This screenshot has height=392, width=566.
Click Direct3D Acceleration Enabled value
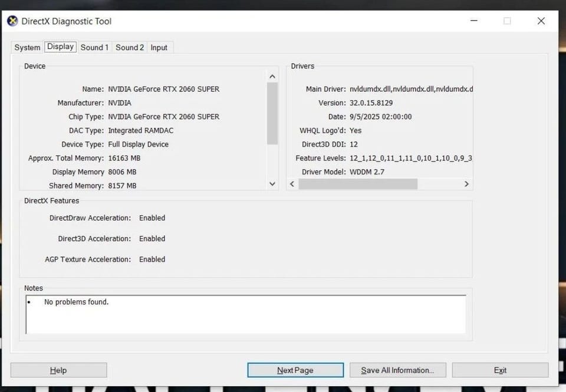click(152, 239)
